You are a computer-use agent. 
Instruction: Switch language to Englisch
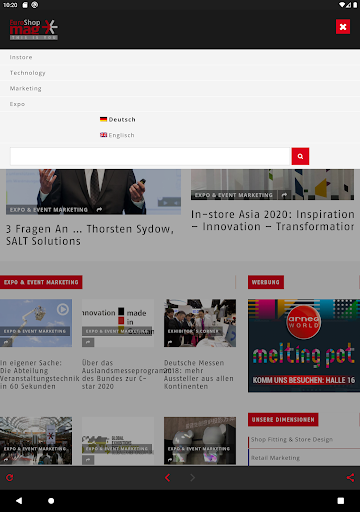(117, 135)
